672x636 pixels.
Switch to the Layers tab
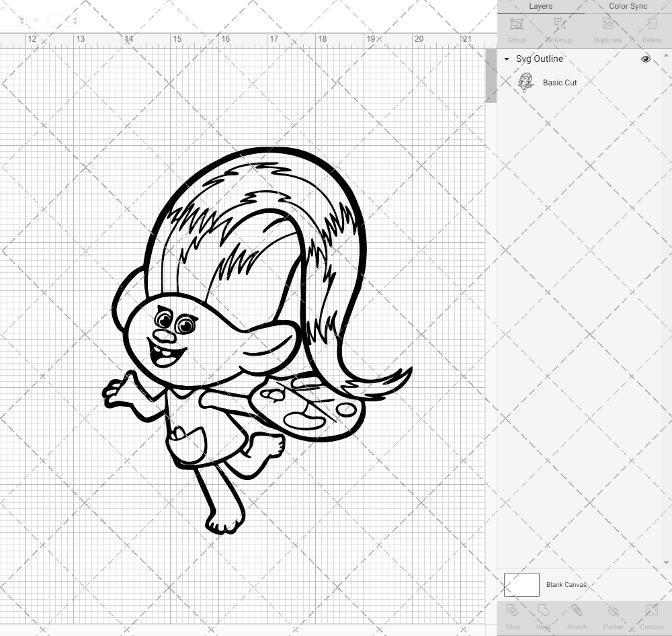(x=540, y=6)
